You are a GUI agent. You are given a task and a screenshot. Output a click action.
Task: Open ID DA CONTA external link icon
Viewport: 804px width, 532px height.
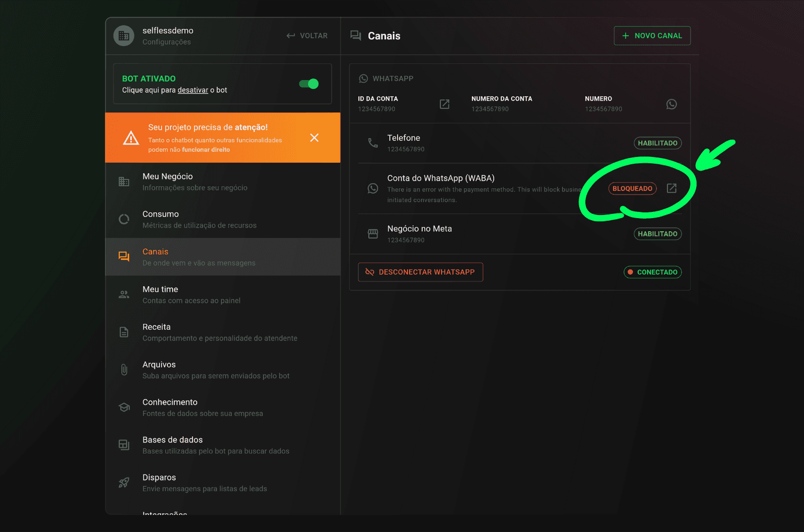[x=445, y=104]
